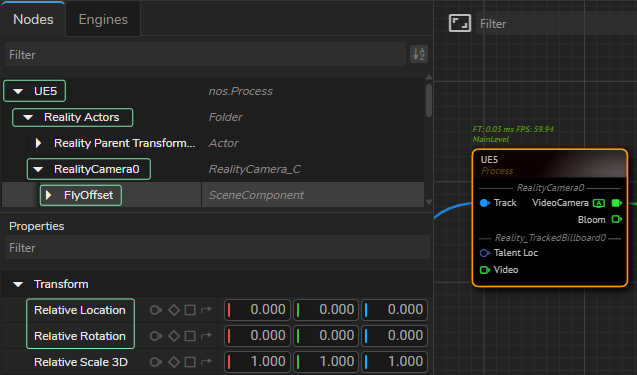Click the arrow reset icon for Relative Scale 3D
Image resolution: width=637 pixels, height=375 pixels.
pos(206,362)
